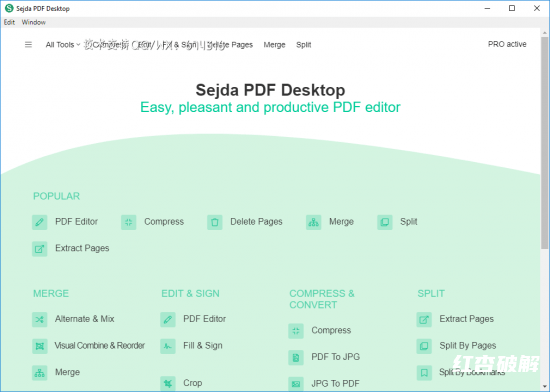Click vertical scrollbar thumb

pos(544,142)
